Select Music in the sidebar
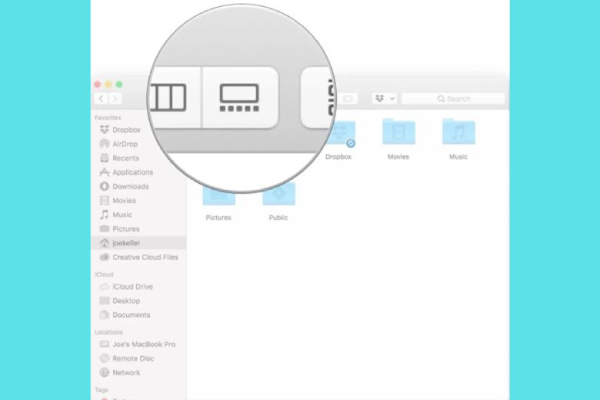 click(139, 215)
